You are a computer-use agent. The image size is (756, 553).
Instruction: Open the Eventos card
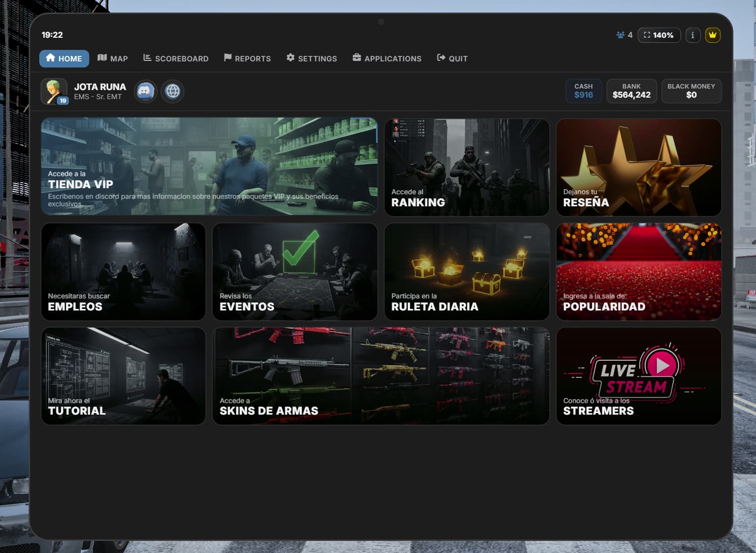coord(295,272)
